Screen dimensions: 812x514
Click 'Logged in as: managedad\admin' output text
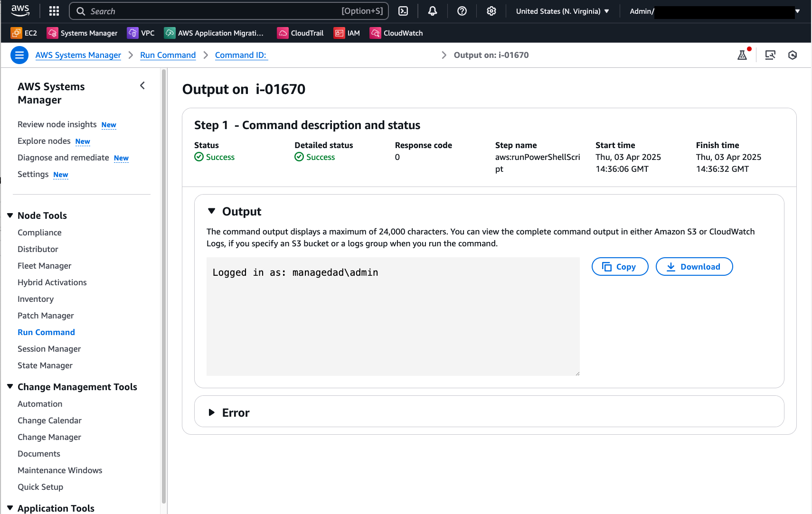click(x=295, y=272)
